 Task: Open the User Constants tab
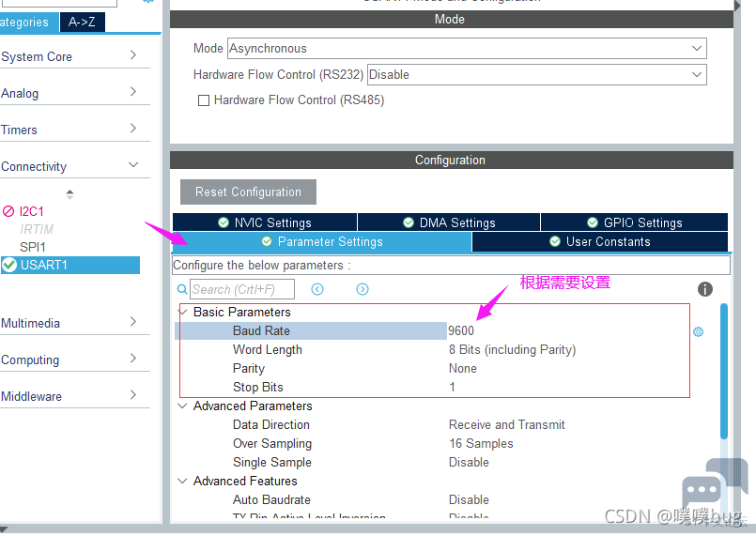pos(600,241)
